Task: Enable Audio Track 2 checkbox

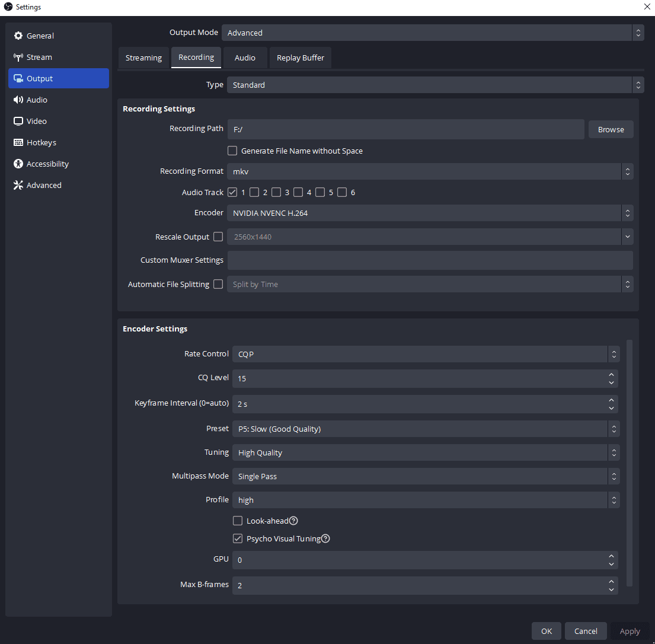Action: tap(254, 192)
